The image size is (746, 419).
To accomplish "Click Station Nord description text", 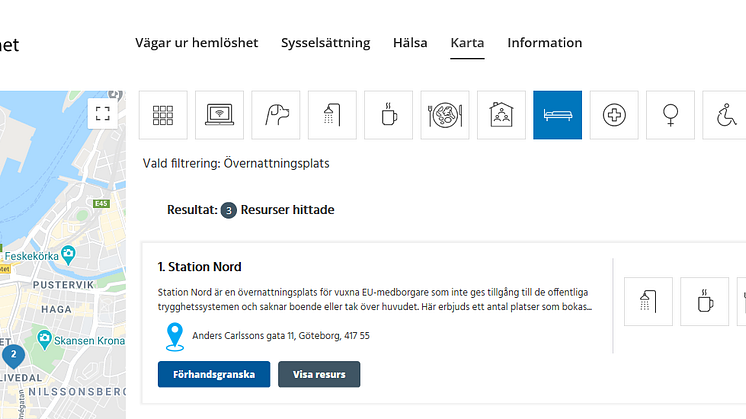I will click(x=375, y=300).
